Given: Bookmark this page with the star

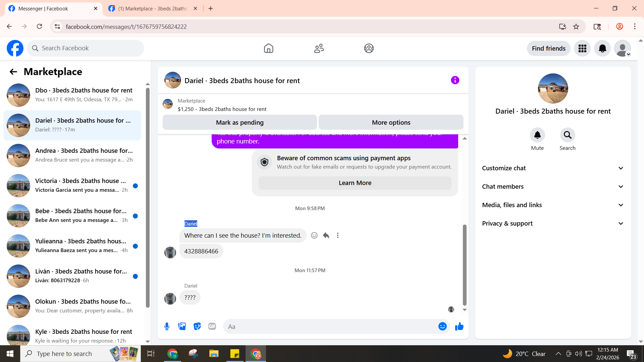Looking at the screenshot, I should point(576,26).
